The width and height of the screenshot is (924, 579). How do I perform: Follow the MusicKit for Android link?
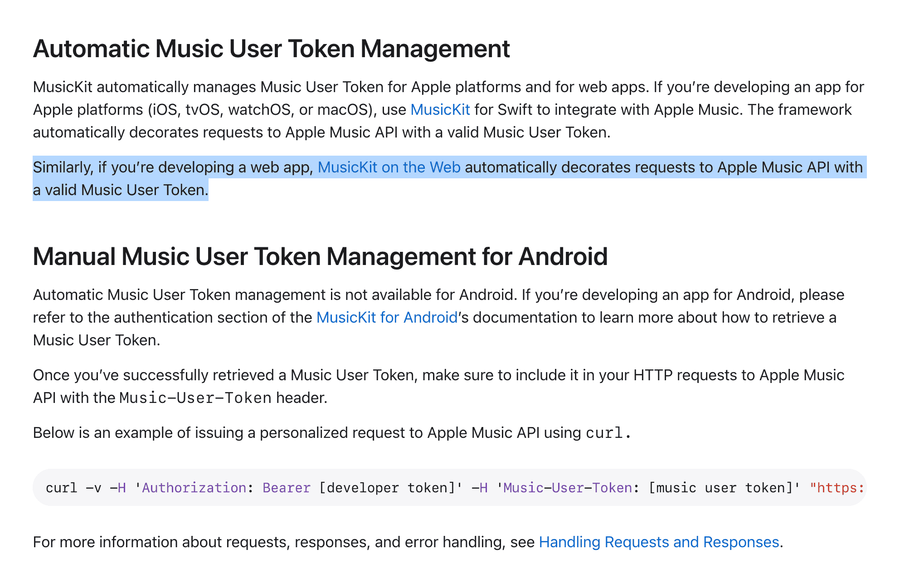point(387,318)
